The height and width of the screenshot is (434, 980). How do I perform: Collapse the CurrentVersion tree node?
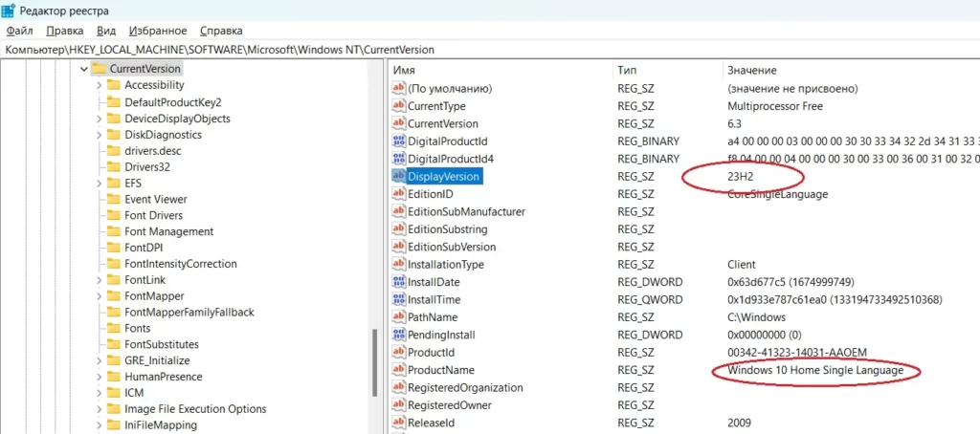(84, 70)
